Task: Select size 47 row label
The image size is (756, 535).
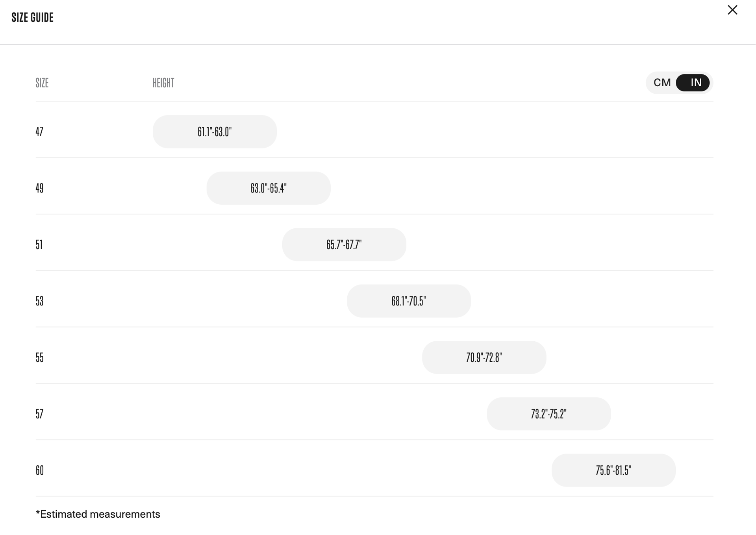Action: pyautogui.click(x=39, y=131)
